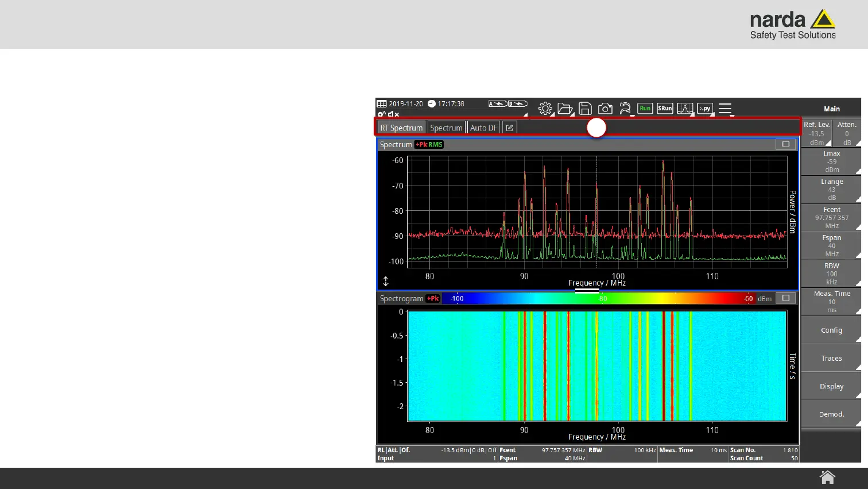Expand the Display submenu
The image size is (868, 489).
pyautogui.click(x=831, y=387)
